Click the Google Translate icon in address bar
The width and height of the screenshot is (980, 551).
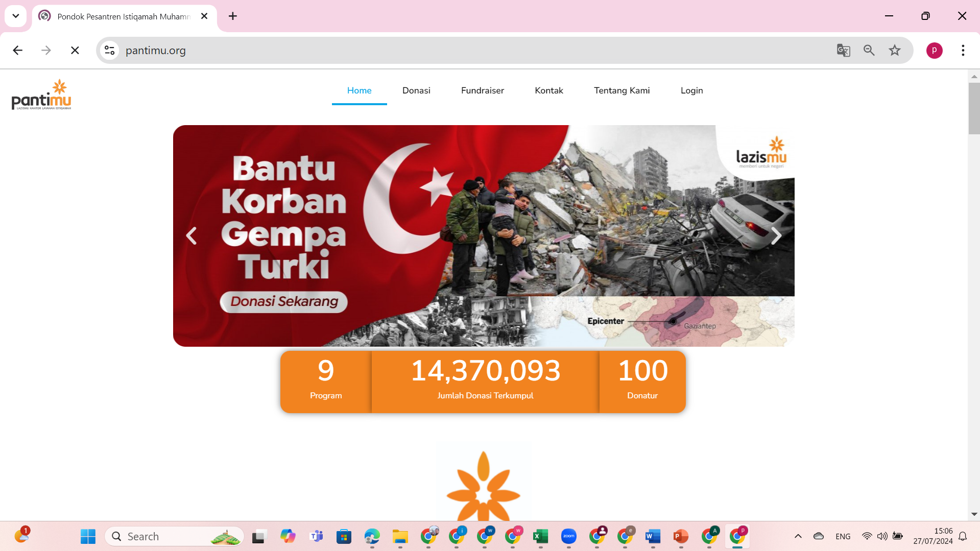[843, 50]
